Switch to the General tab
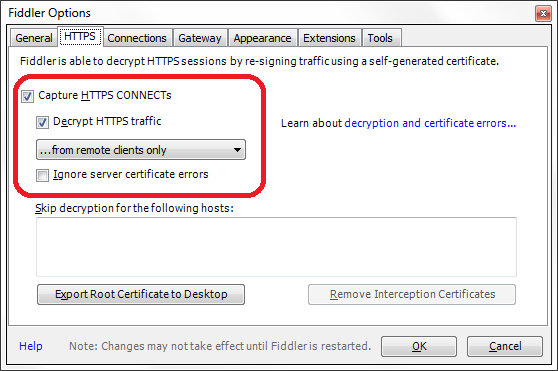The width and height of the screenshot is (558, 371). pos(34,38)
